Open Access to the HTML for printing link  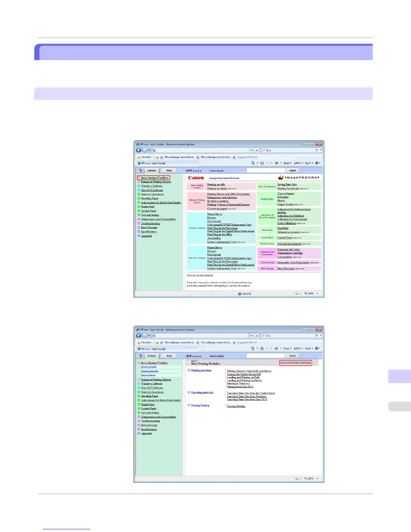click(x=295, y=363)
